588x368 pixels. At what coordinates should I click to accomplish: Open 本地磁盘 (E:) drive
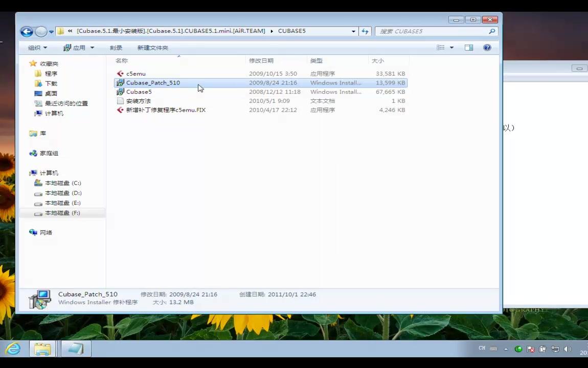[62, 203]
